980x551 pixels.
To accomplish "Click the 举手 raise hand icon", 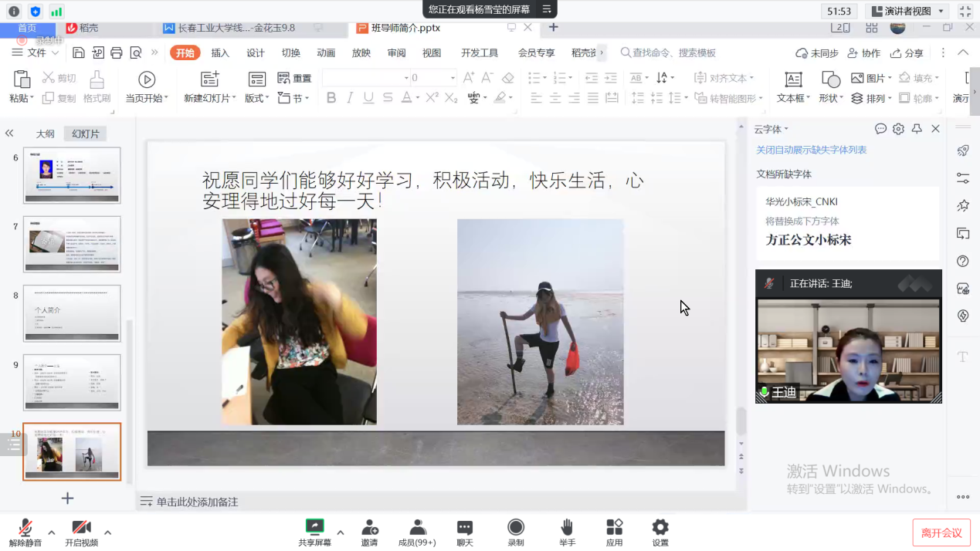I will 567,531.
